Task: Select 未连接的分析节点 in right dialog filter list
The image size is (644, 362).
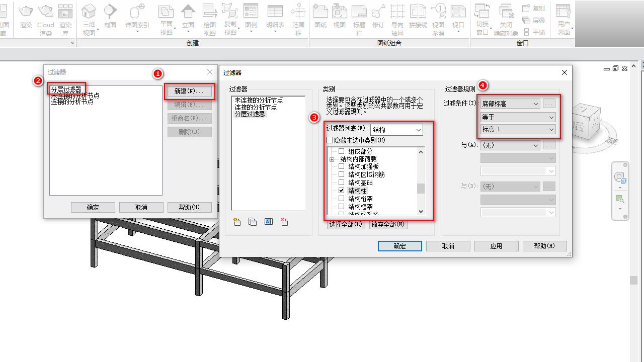Action: point(259,100)
